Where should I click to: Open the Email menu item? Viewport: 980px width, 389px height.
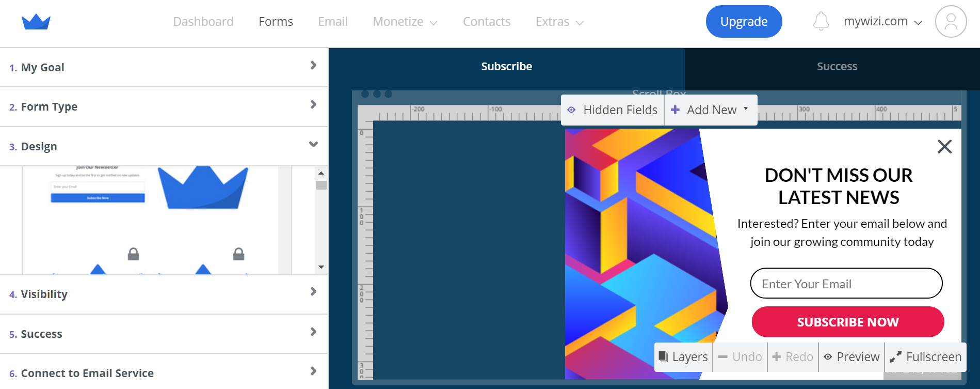(x=333, y=22)
